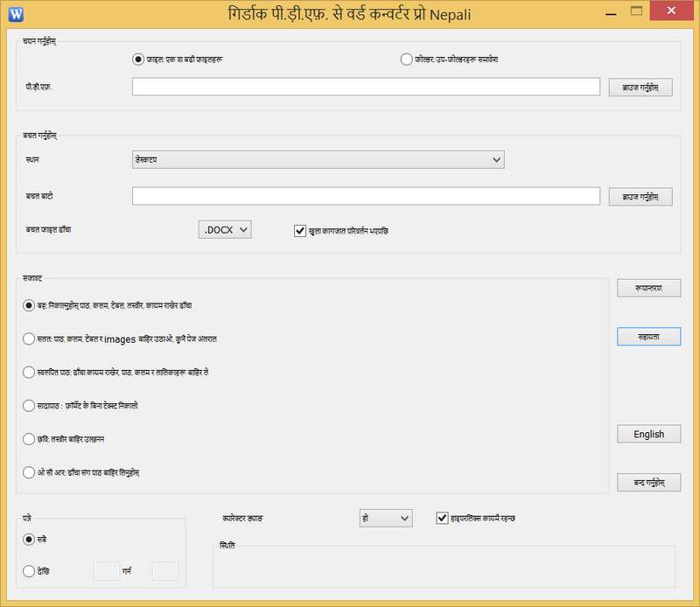The image size is (700, 607).
Task: Select the folder with sub-folders radio option
Action: [406, 59]
